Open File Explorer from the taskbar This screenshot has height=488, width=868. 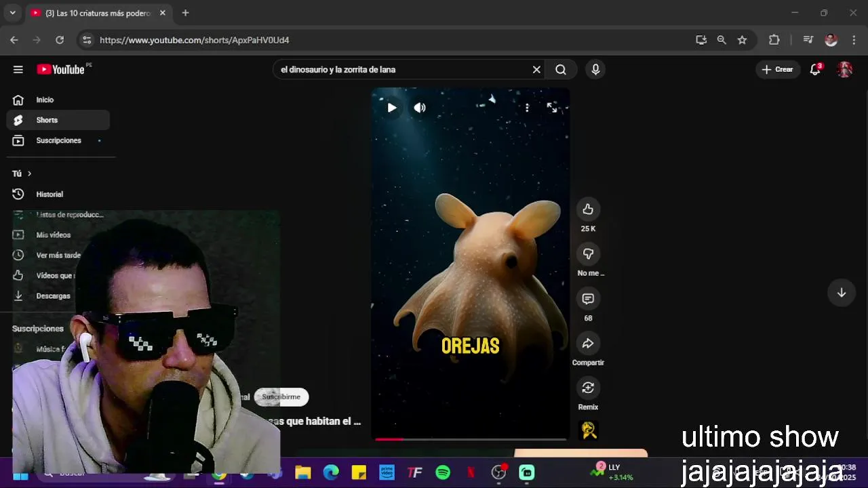[x=303, y=472]
